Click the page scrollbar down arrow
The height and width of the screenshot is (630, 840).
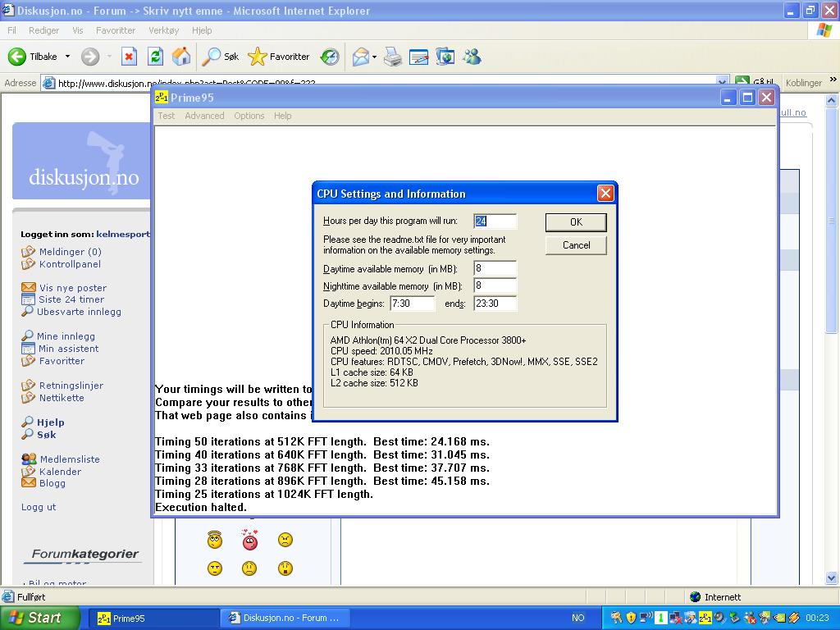coord(832,578)
